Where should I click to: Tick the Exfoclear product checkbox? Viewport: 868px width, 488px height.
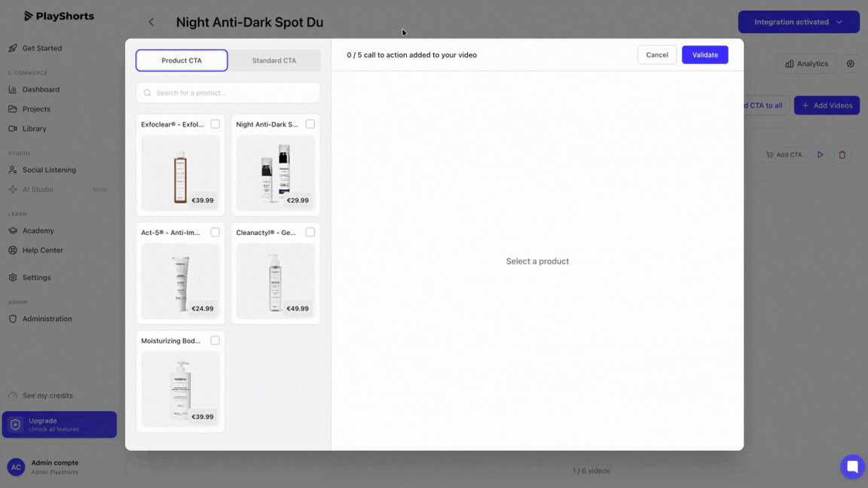pyautogui.click(x=215, y=124)
